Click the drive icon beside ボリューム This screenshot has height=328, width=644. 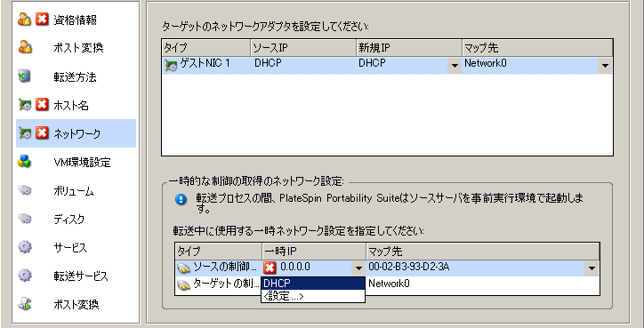tap(25, 190)
